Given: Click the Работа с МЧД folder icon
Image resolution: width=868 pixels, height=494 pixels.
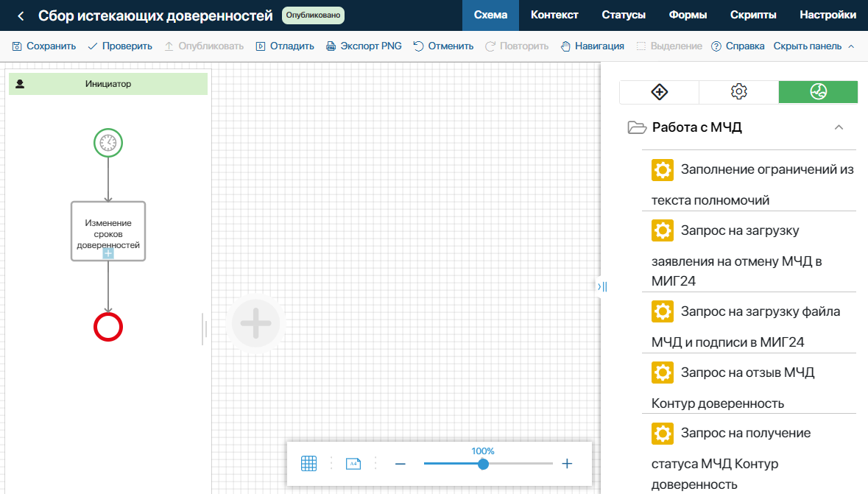Looking at the screenshot, I should click(637, 127).
